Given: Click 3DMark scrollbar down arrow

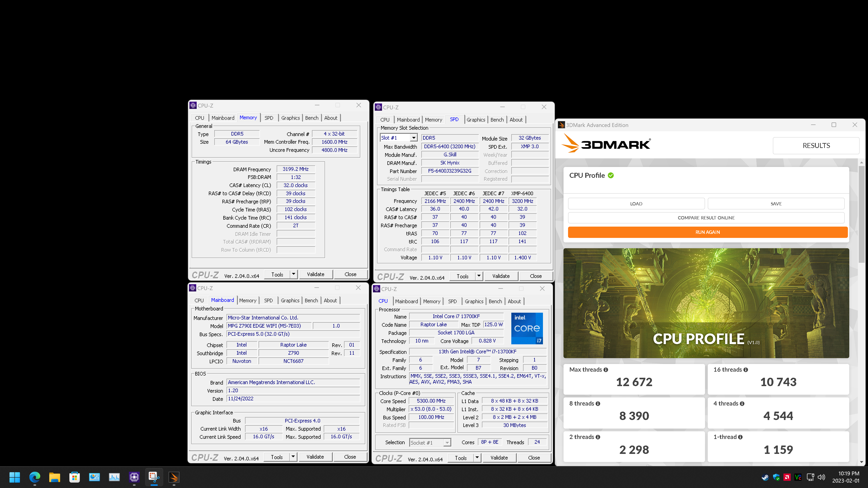Looking at the screenshot, I should tap(862, 462).
